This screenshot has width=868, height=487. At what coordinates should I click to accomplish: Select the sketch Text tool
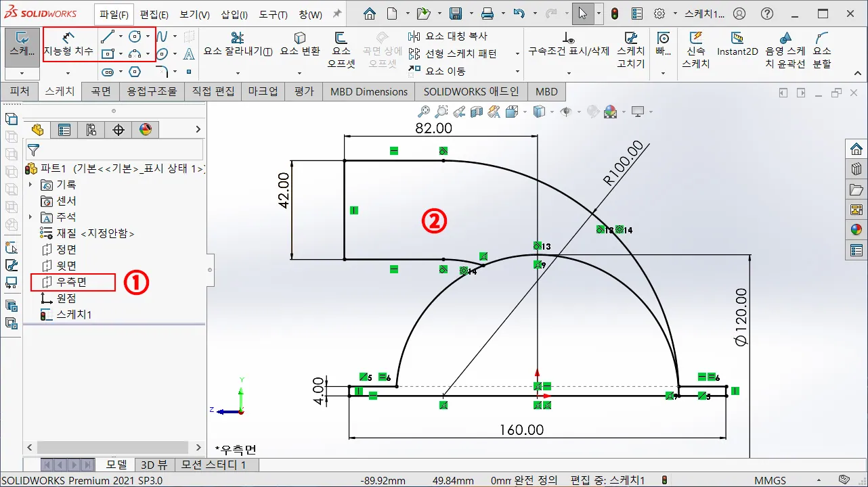pos(189,53)
